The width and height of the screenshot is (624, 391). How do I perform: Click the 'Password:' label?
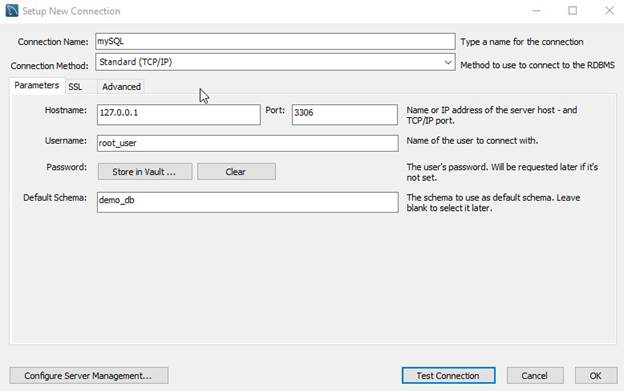point(66,167)
